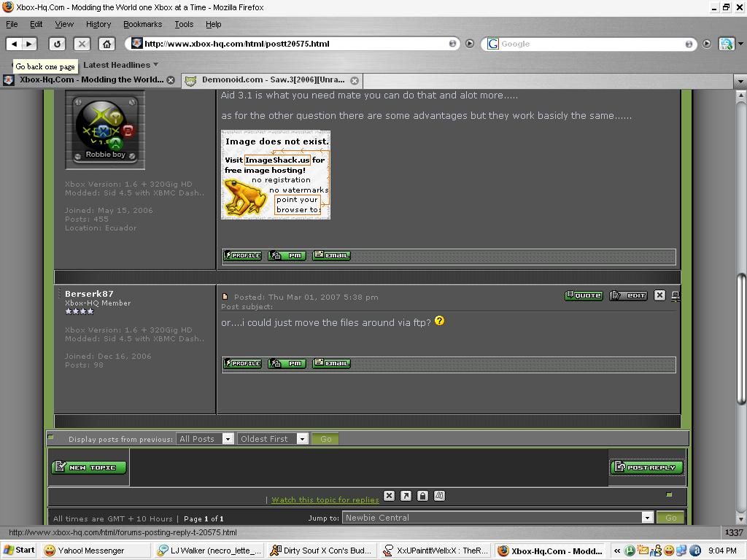Screen dimensions: 747x560
Task: Click Go next to display posts filter
Action: click(x=325, y=439)
